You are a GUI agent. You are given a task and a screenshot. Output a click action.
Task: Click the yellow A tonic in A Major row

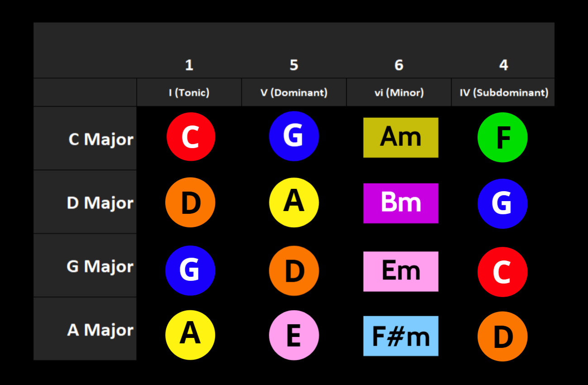coord(190,335)
